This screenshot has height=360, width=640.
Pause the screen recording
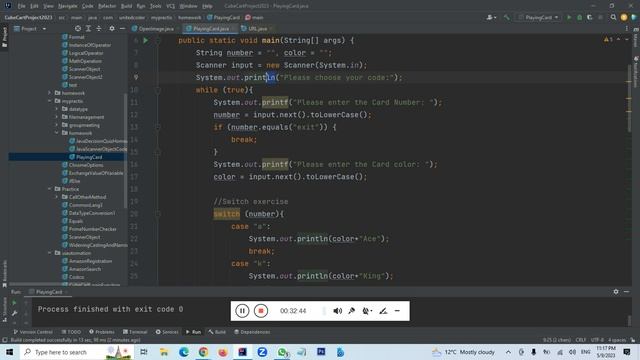pos(242,311)
